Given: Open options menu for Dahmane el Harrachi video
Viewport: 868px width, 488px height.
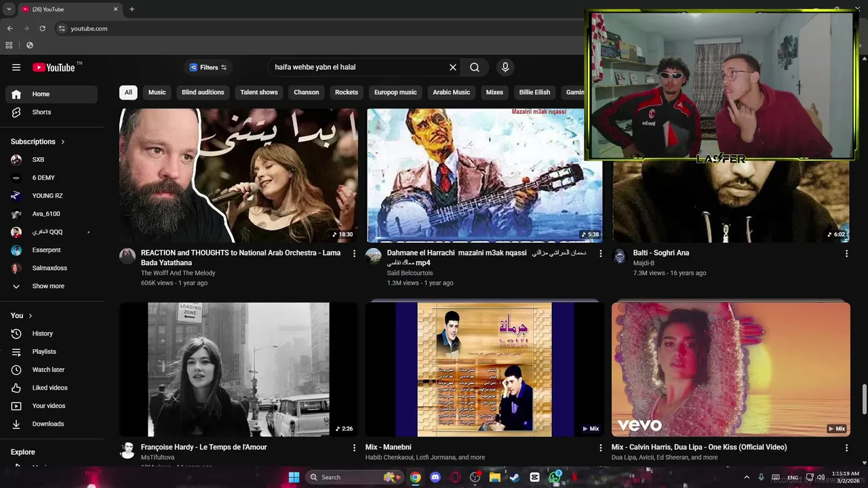Looking at the screenshot, I should tap(600, 253).
